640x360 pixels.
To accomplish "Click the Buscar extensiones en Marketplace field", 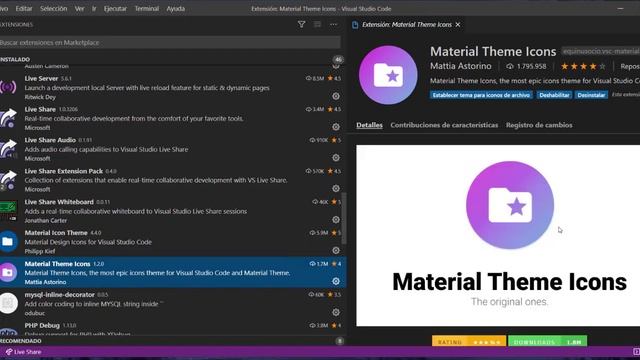I will click(x=170, y=42).
